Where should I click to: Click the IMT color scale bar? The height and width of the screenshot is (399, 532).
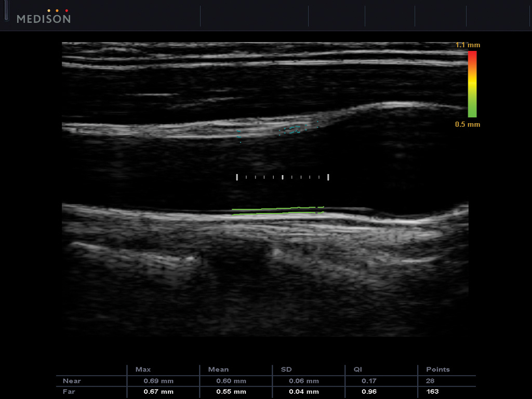pos(472,84)
